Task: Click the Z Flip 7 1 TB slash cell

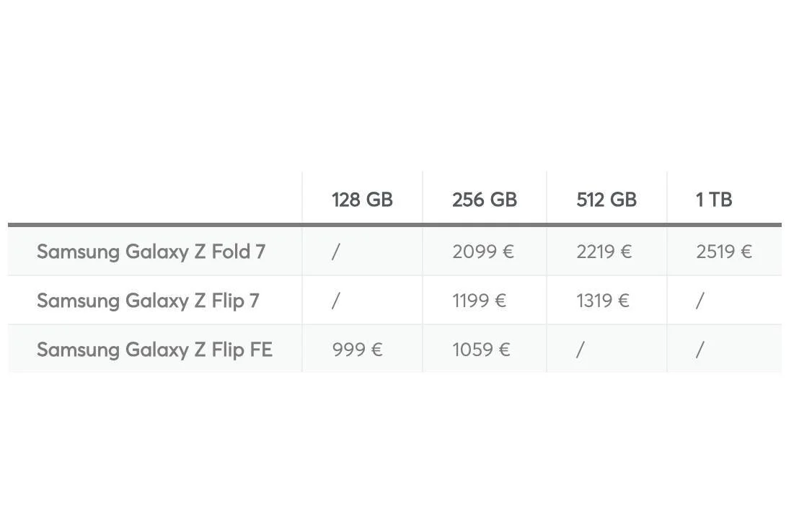Action: (699, 301)
